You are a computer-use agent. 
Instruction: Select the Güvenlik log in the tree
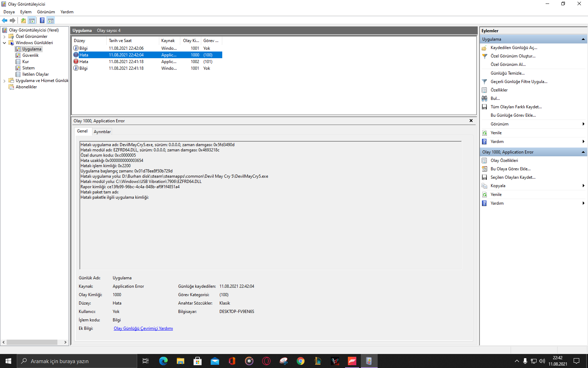30,55
